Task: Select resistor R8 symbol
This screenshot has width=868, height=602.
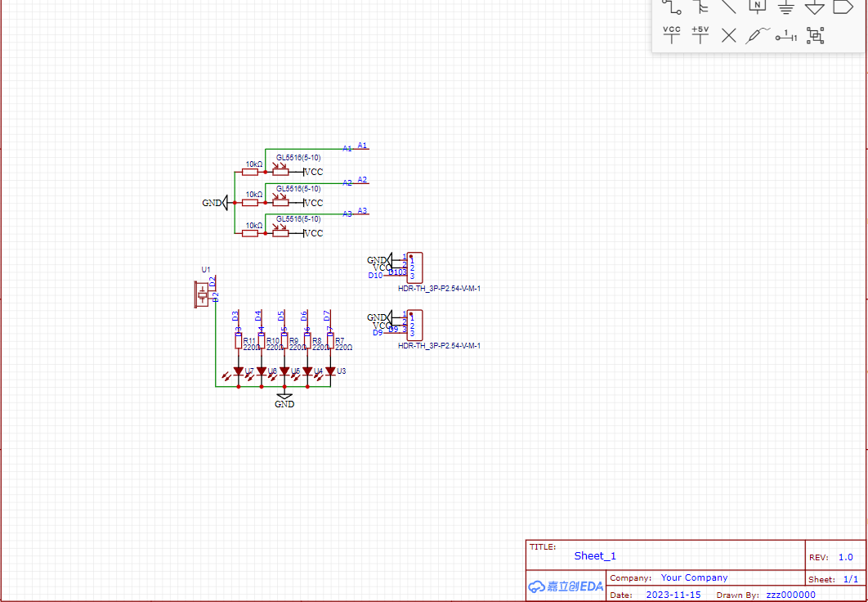Action: 307,341
